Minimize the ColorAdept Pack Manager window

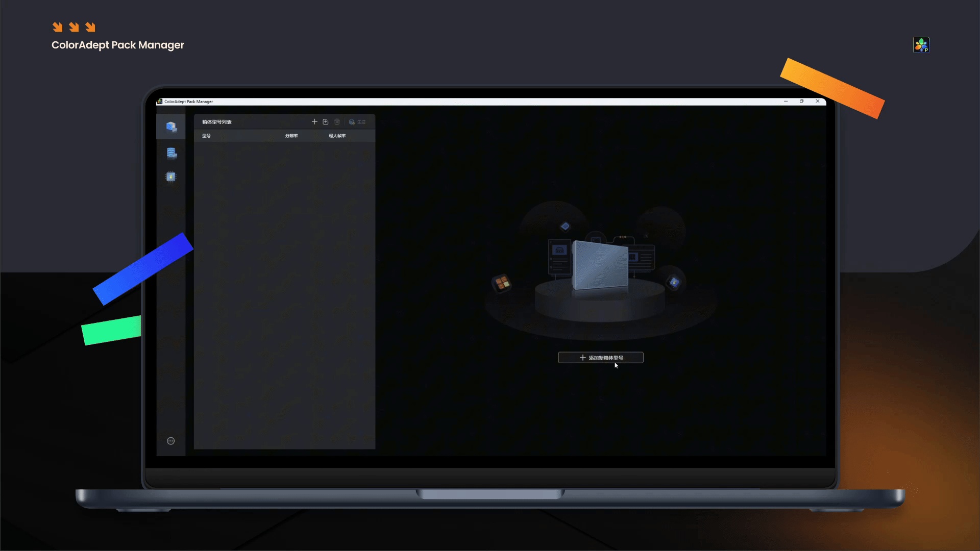[786, 102]
